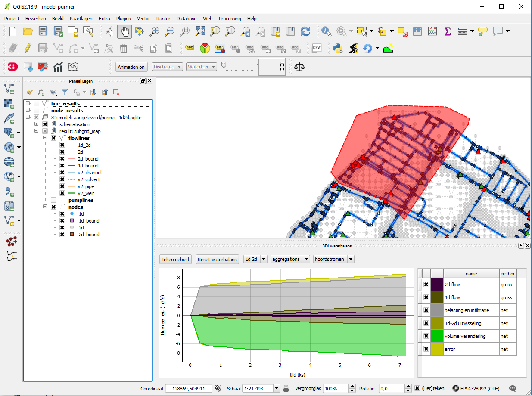532x396 pixels.
Task: Click the Zoom Full extent icon
Action: coord(200,31)
